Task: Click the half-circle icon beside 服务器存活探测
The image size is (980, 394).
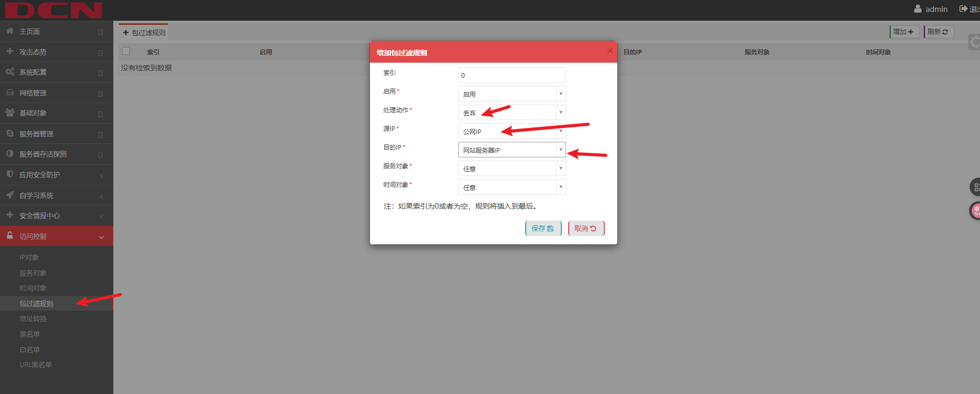Action: tap(10, 154)
